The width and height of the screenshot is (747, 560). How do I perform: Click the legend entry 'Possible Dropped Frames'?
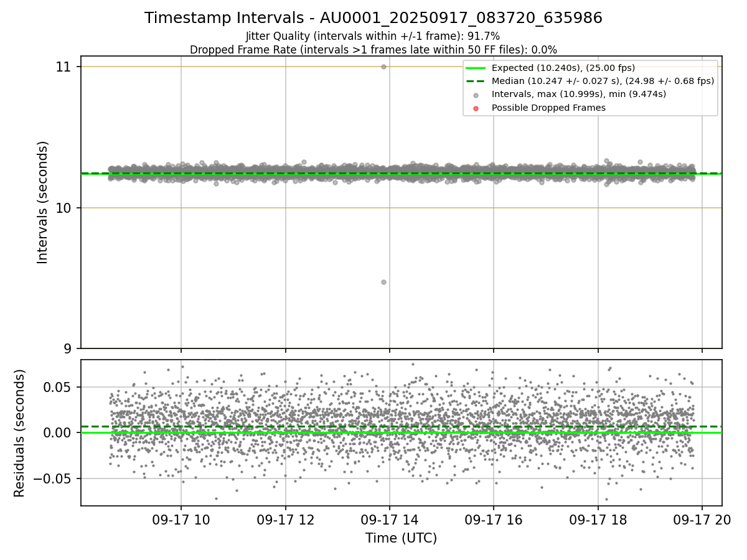tap(548, 108)
